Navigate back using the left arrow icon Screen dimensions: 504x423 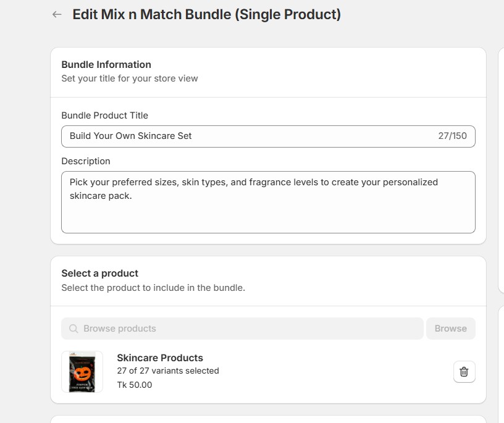pyautogui.click(x=56, y=14)
